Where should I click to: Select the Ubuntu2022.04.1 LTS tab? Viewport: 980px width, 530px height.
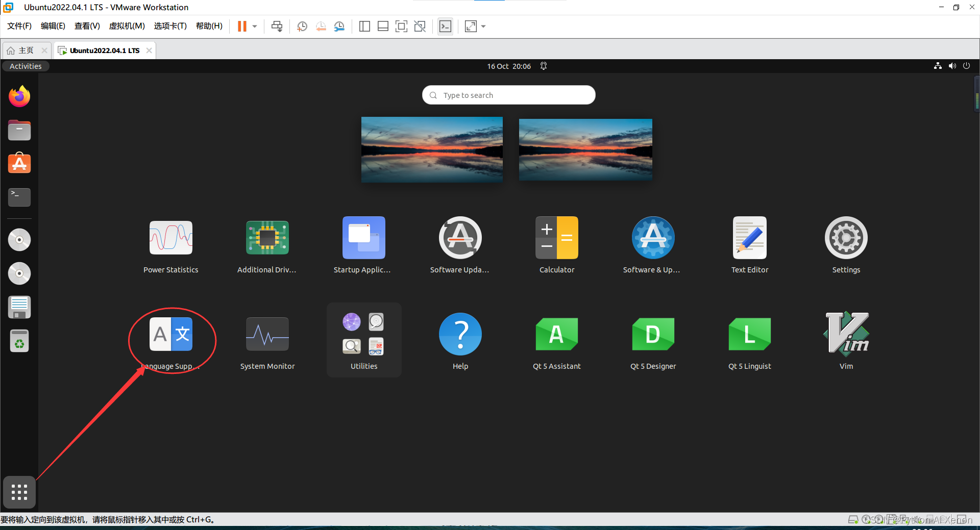pyautogui.click(x=104, y=51)
